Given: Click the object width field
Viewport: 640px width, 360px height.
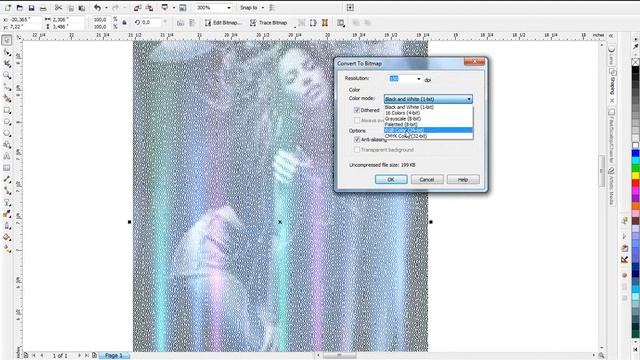Looking at the screenshot, I should (x=68, y=19).
